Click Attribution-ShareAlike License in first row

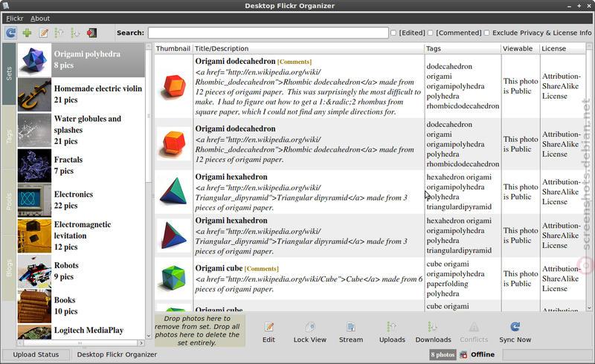coord(562,86)
